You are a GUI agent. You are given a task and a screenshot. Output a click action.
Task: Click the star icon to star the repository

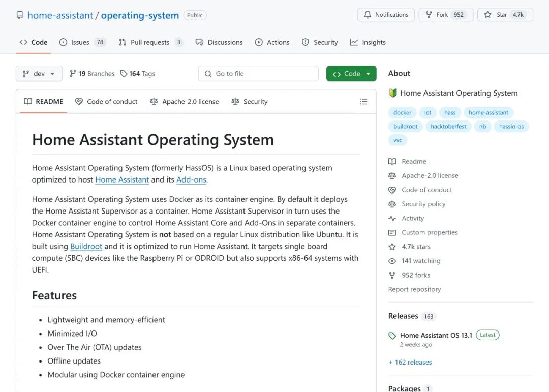[487, 15]
